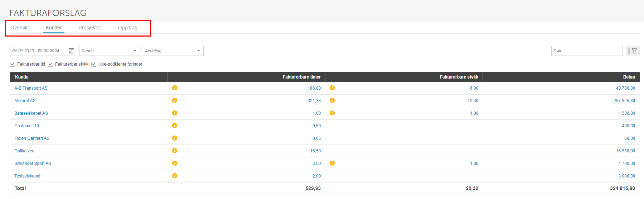Click hours value 321,38

pyautogui.click(x=314, y=101)
